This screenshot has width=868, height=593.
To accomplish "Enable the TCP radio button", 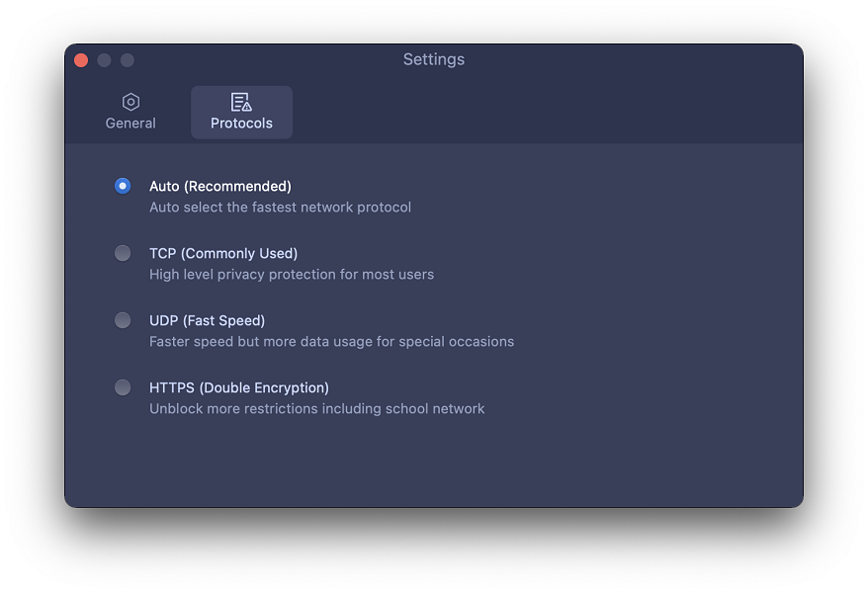I will pos(123,253).
